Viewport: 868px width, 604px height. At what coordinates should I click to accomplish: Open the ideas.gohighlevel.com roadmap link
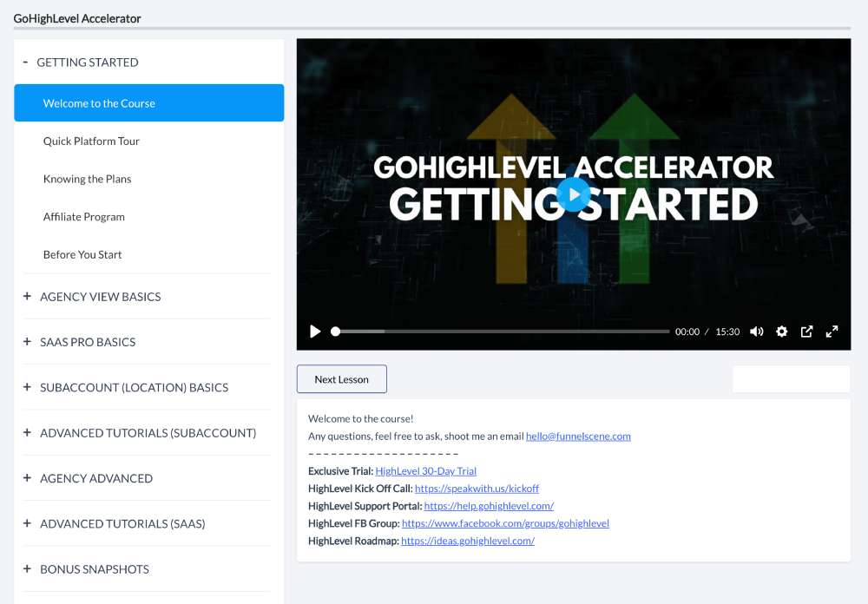coord(468,541)
